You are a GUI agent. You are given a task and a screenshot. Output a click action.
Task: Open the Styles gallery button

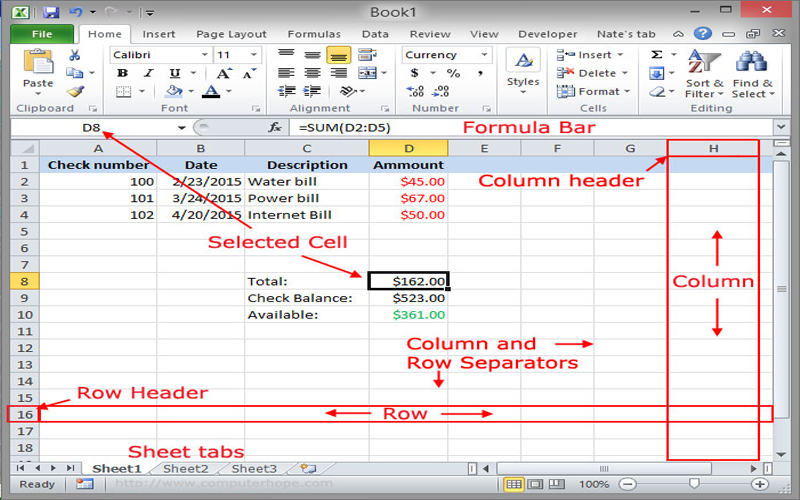click(x=523, y=72)
